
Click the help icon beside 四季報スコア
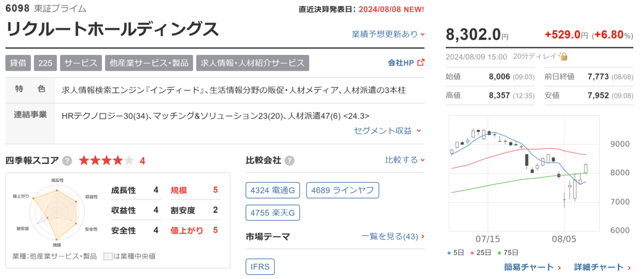67,160
